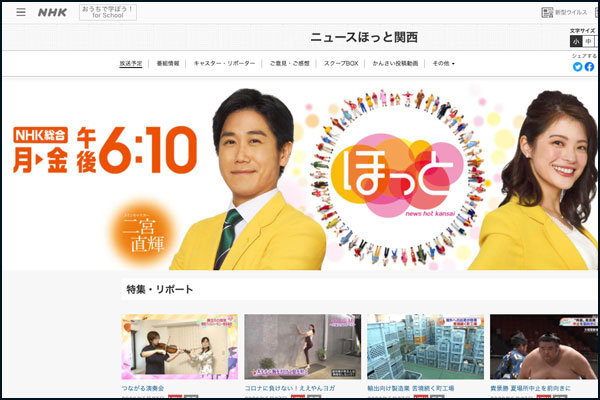Select small text size 小
The height and width of the screenshot is (400, 600).
pos(576,42)
